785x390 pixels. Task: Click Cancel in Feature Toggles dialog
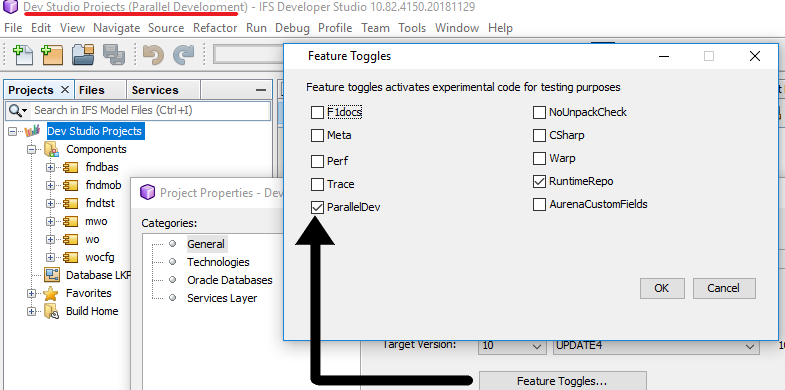tap(723, 288)
